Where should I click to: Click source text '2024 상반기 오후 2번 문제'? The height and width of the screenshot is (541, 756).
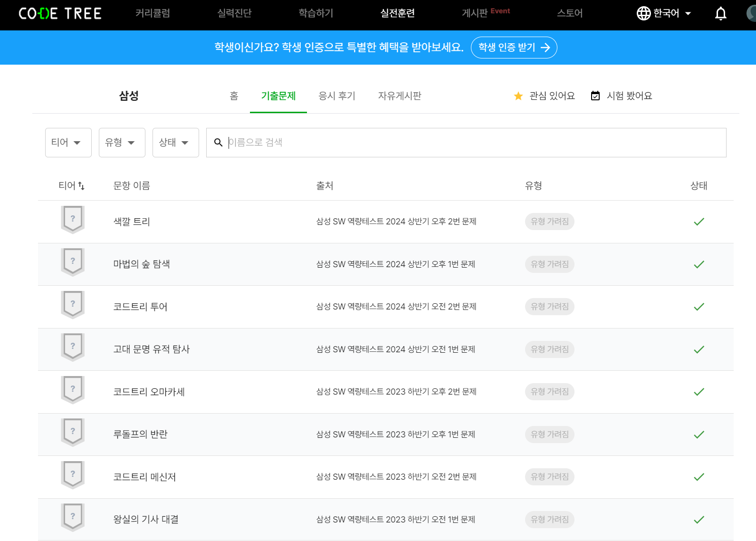(x=431, y=222)
